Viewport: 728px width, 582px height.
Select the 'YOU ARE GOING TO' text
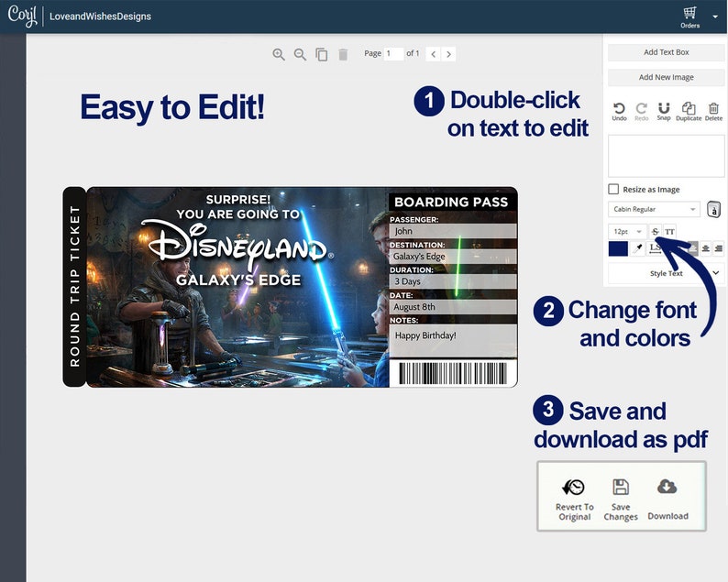(237, 214)
